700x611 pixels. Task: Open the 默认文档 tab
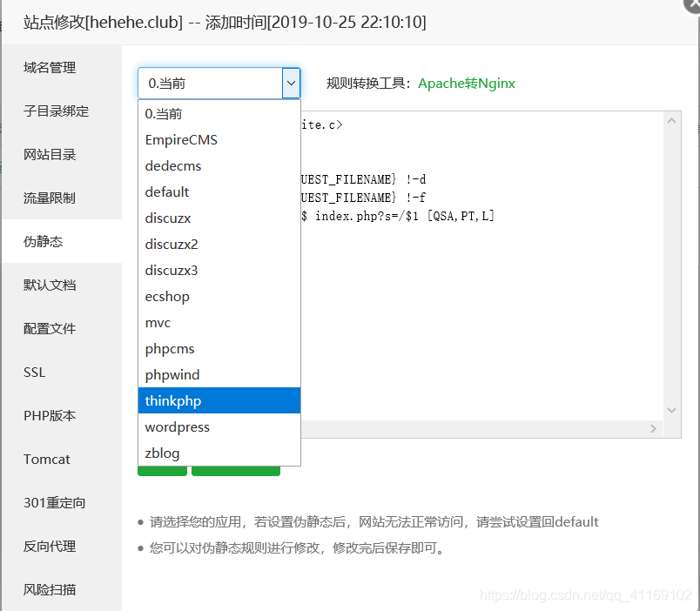point(62,285)
